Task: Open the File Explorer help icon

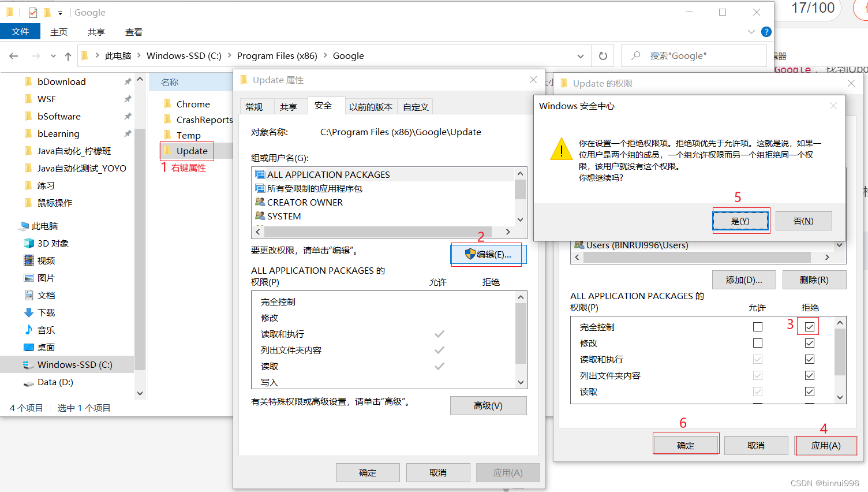Action: click(766, 32)
